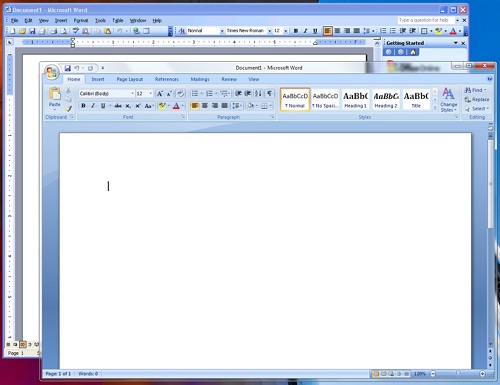The height and width of the screenshot is (385, 500).
Task: Toggle Justify alignment in ribbon Paragraph group
Action: [225, 106]
